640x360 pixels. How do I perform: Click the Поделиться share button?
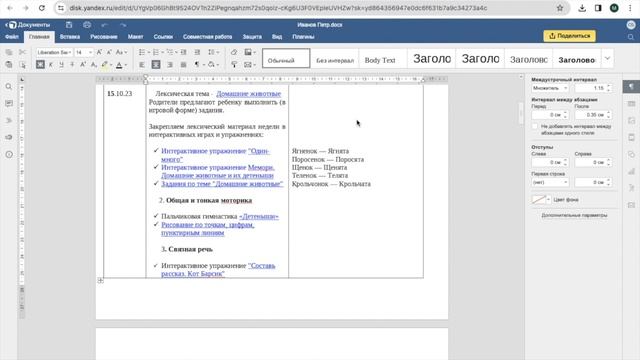pyautogui.click(x=569, y=36)
